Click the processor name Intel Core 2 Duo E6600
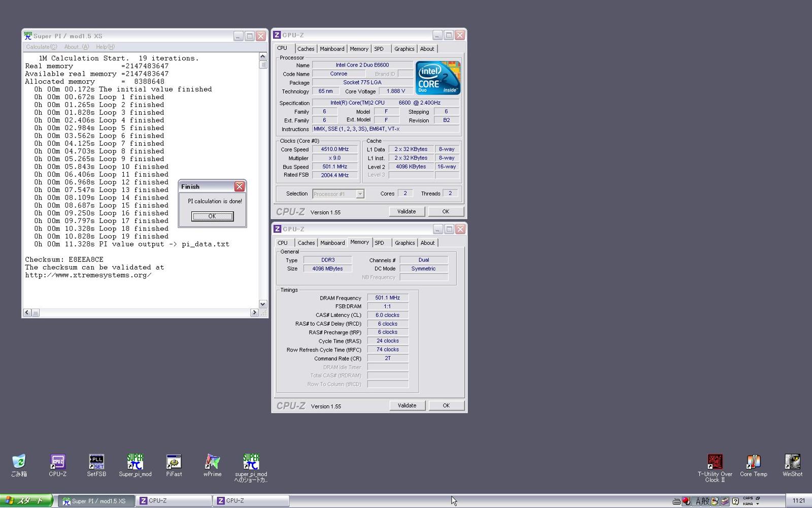This screenshot has height=508, width=812. tap(362, 65)
